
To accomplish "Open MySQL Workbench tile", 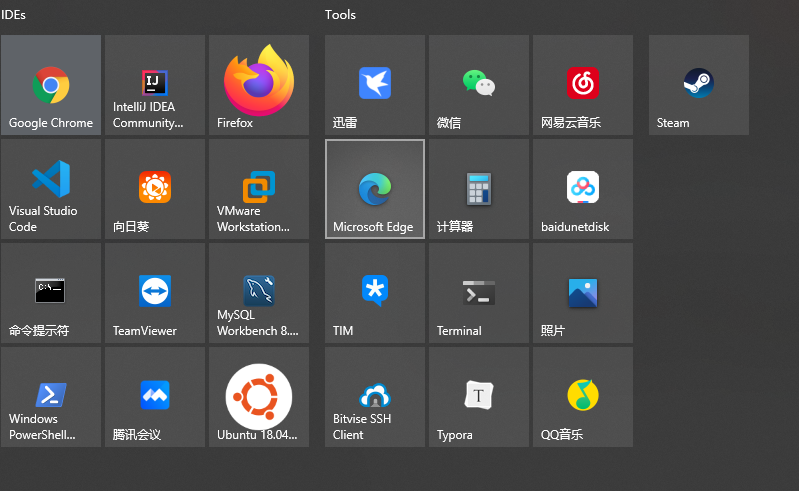I will click(x=259, y=293).
